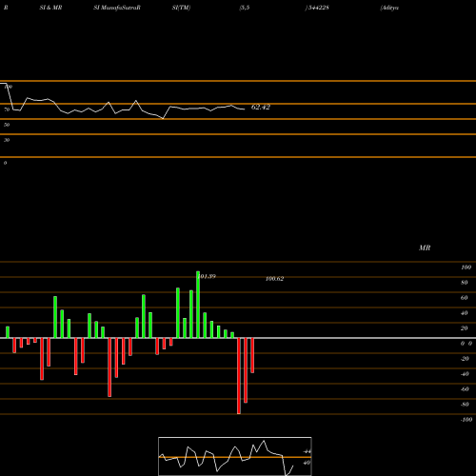476x476 pixels.
Task: Click the 44 label in the mini chart
Action: point(307,451)
